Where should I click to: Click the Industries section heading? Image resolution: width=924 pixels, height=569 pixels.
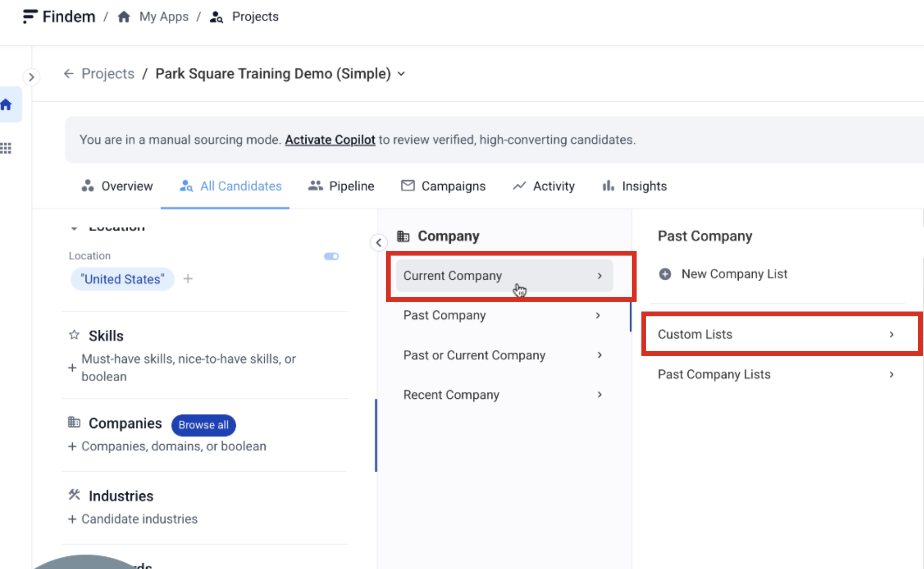pyautogui.click(x=121, y=496)
